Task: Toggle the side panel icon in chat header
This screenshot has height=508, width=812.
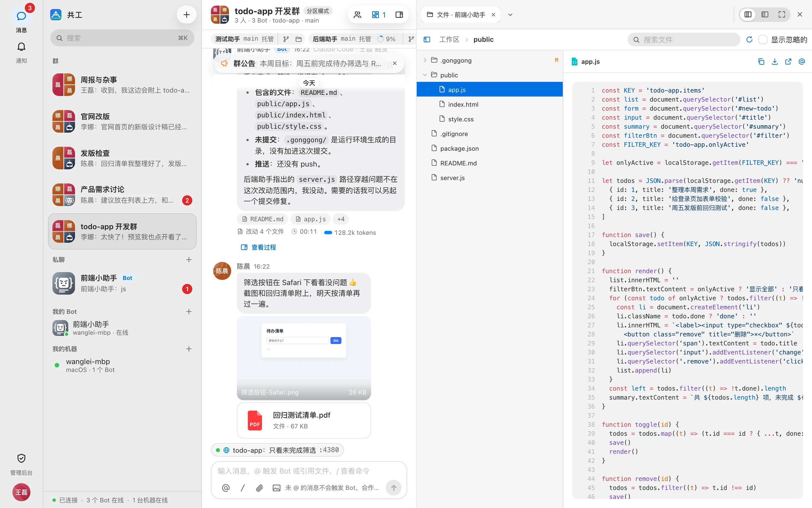Action: pyautogui.click(x=399, y=14)
